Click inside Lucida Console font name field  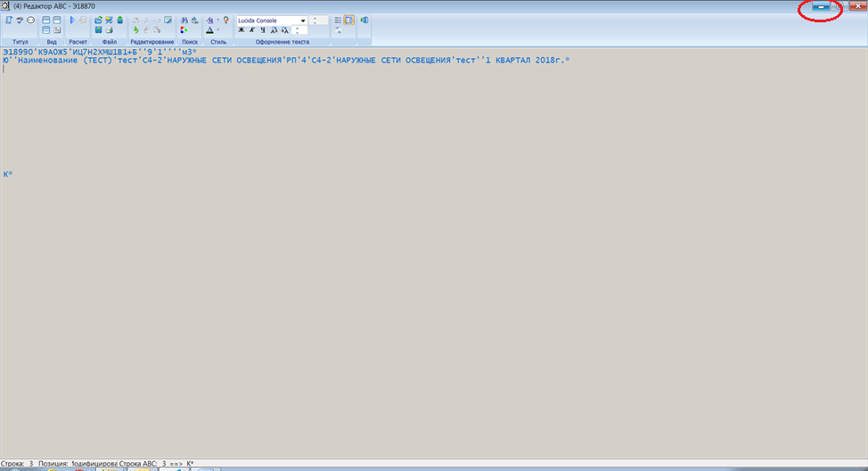pos(268,21)
